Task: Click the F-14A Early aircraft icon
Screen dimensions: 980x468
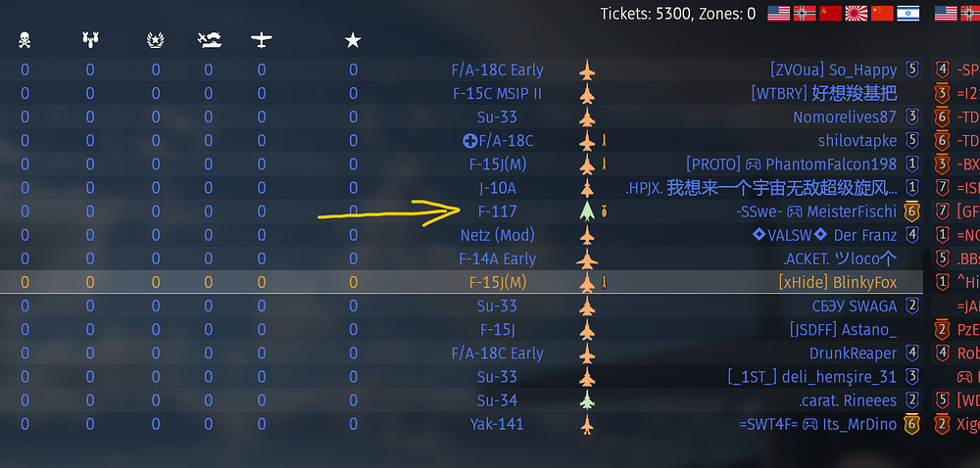Action: pyautogui.click(x=587, y=258)
